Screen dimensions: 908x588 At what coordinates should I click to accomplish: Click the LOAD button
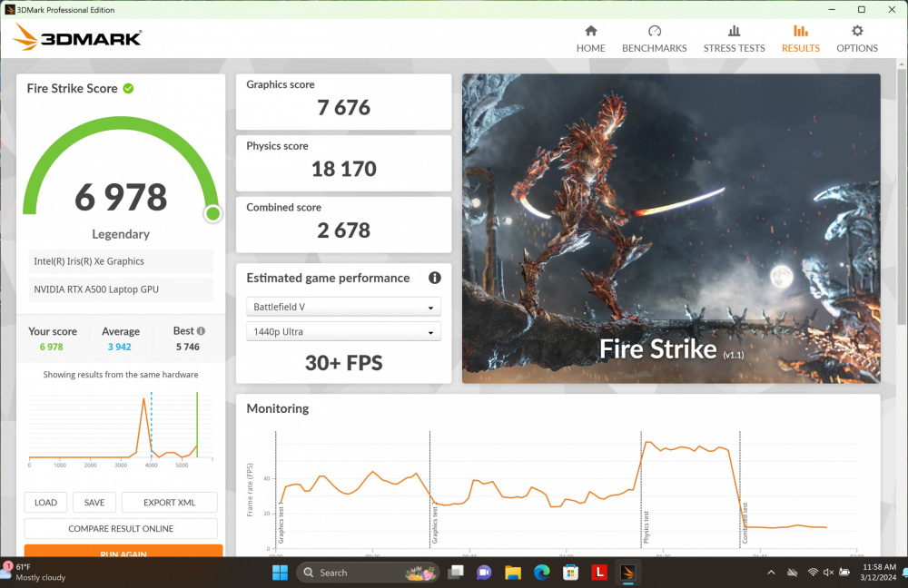coord(45,503)
